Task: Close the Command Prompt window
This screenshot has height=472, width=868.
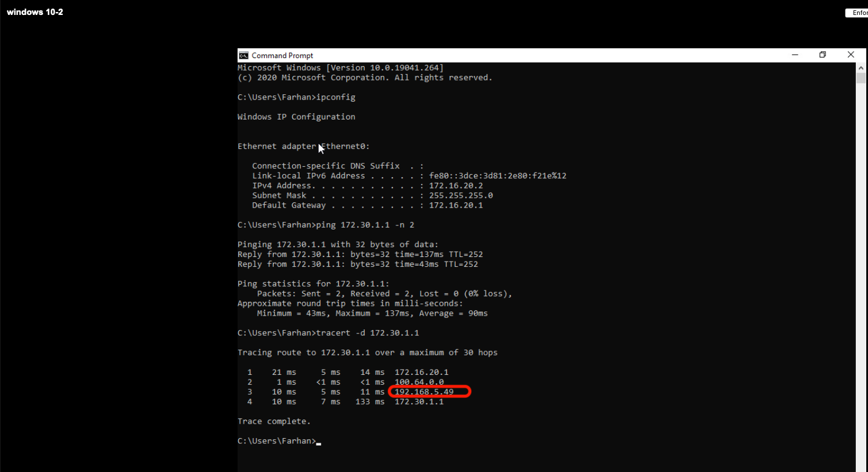Action: tap(851, 55)
